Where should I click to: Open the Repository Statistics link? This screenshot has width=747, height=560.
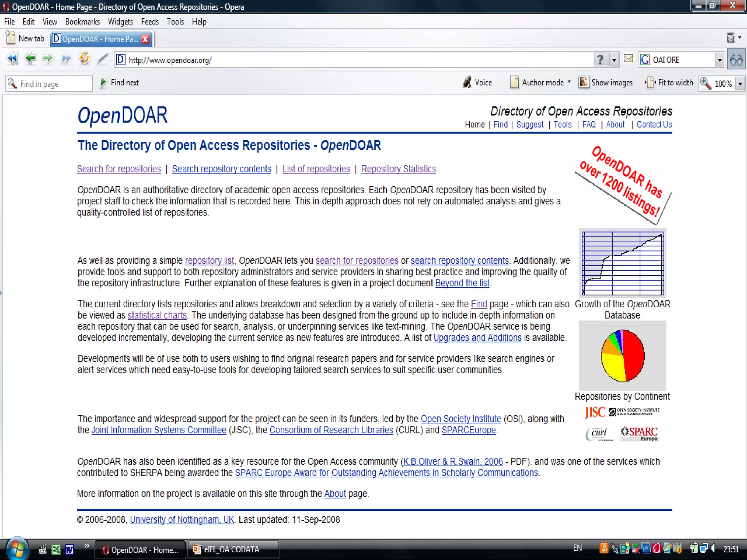[x=398, y=169]
